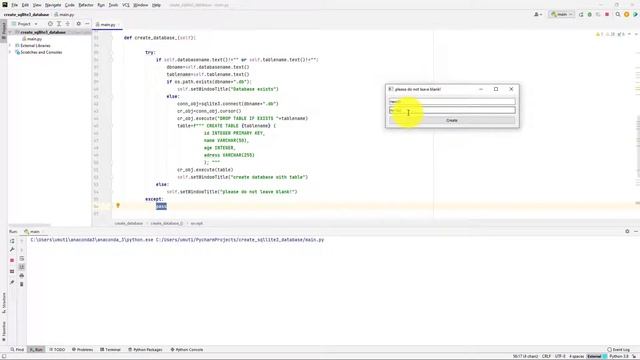Viewport: 640px width, 360px height.
Task: Open the Code menu
Action: coord(70,5)
